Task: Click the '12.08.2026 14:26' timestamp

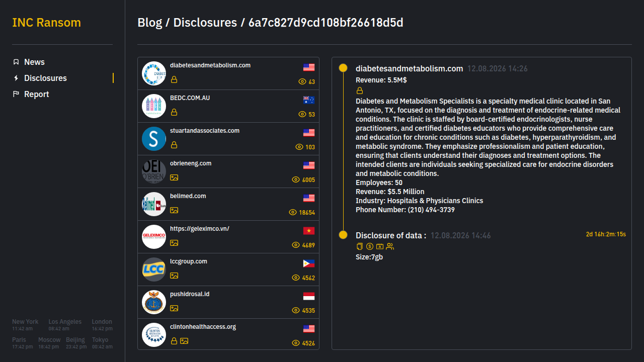Action: click(x=498, y=68)
